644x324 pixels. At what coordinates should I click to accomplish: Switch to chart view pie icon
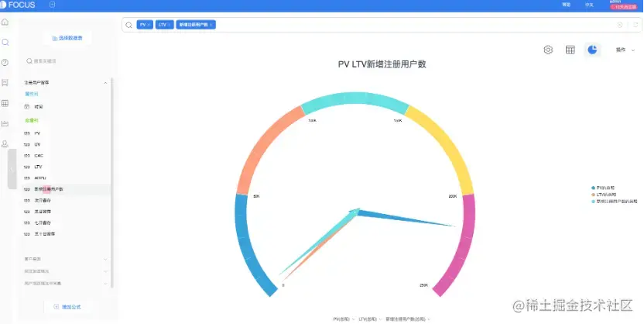(592, 50)
